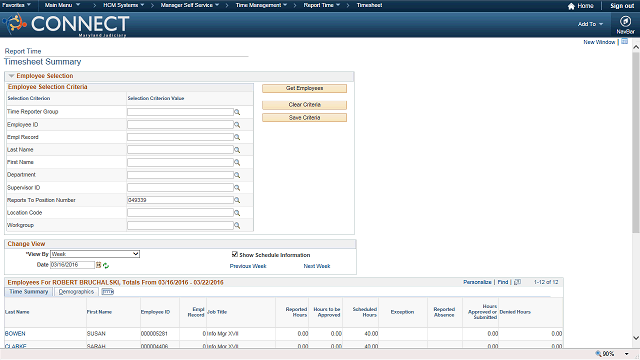640x360 pixels.
Task: Click the Next Week link
Action: coord(317,266)
